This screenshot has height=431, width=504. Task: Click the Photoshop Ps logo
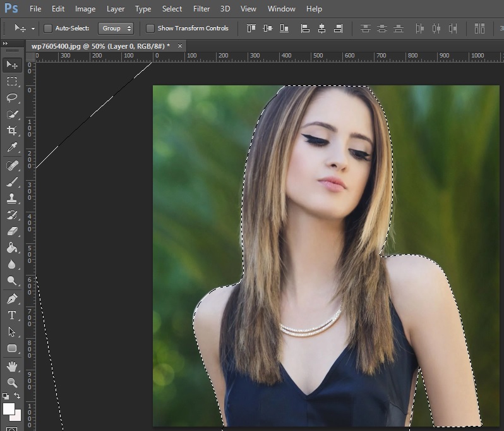[11, 8]
